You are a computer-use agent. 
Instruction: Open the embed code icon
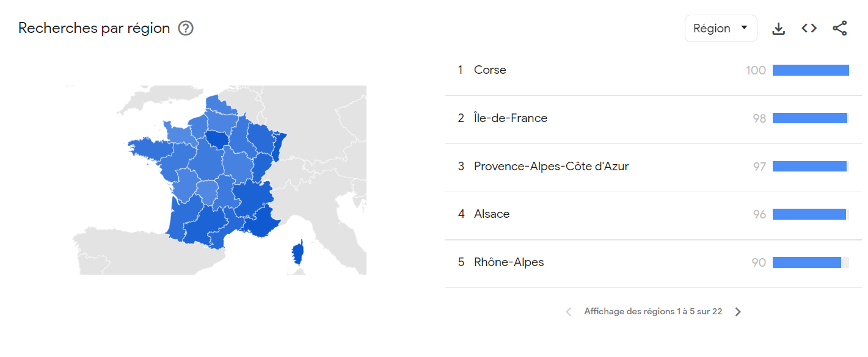click(808, 28)
